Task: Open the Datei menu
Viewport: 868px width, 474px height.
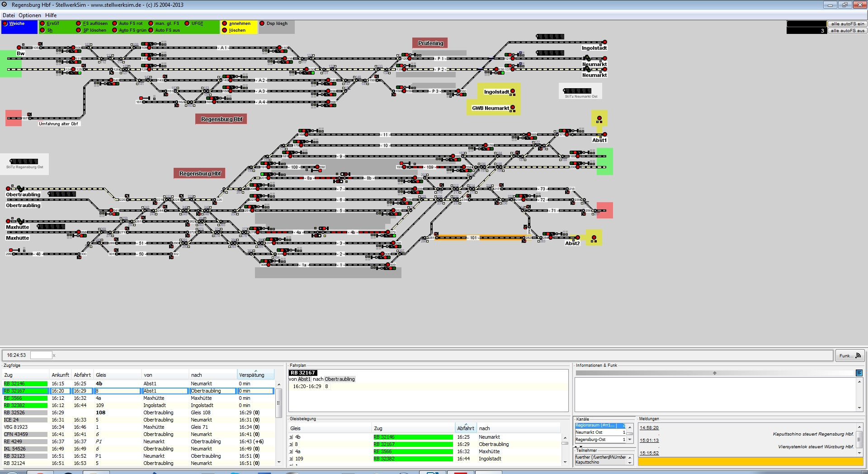Action: pyautogui.click(x=9, y=15)
